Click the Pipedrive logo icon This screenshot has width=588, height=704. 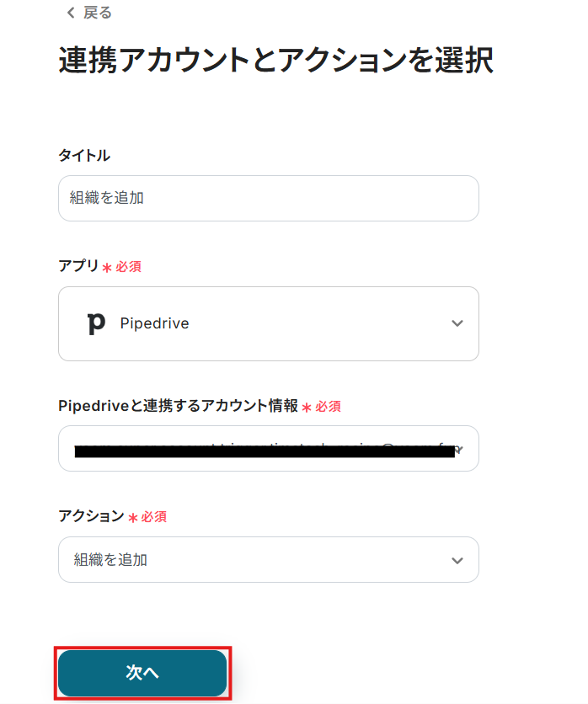(97, 323)
